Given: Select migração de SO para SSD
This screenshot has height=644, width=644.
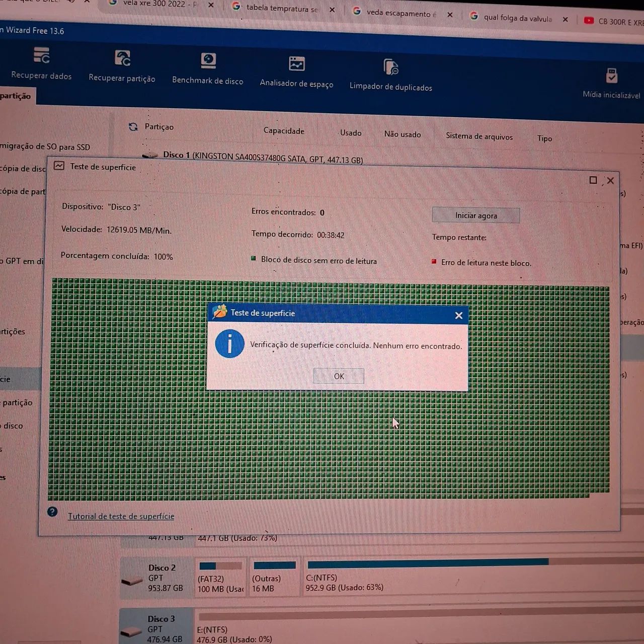Looking at the screenshot, I should [x=45, y=147].
